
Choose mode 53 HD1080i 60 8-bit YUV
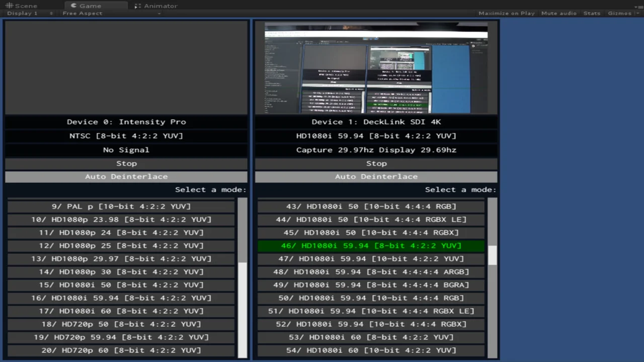coord(371,337)
